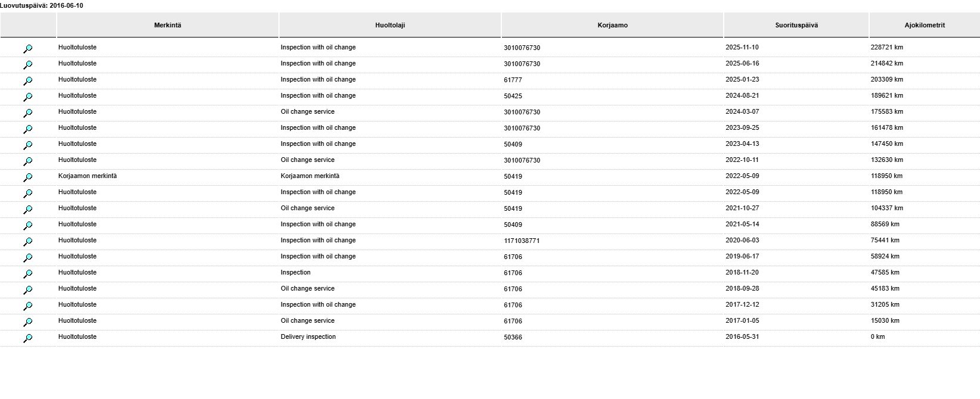The width and height of the screenshot is (980, 399).
Task: Click workshop number 1171038771 cell
Action: [x=522, y=241]
